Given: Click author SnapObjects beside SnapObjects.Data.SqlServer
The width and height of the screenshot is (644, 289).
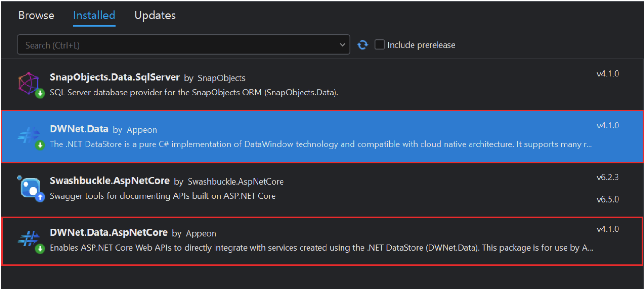Looking at the screenshot, I should [x=222, y=78].
